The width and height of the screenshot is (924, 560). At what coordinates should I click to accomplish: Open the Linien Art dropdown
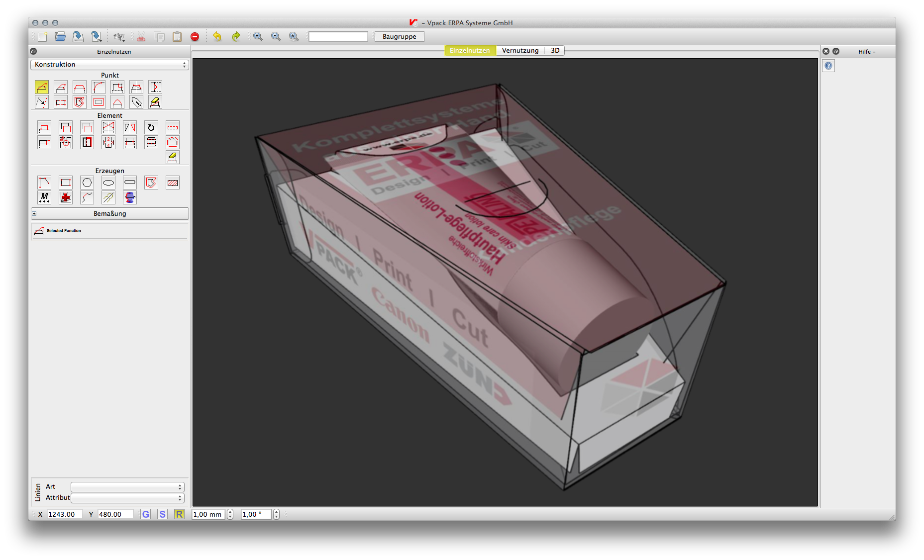(x=127, y=487)
